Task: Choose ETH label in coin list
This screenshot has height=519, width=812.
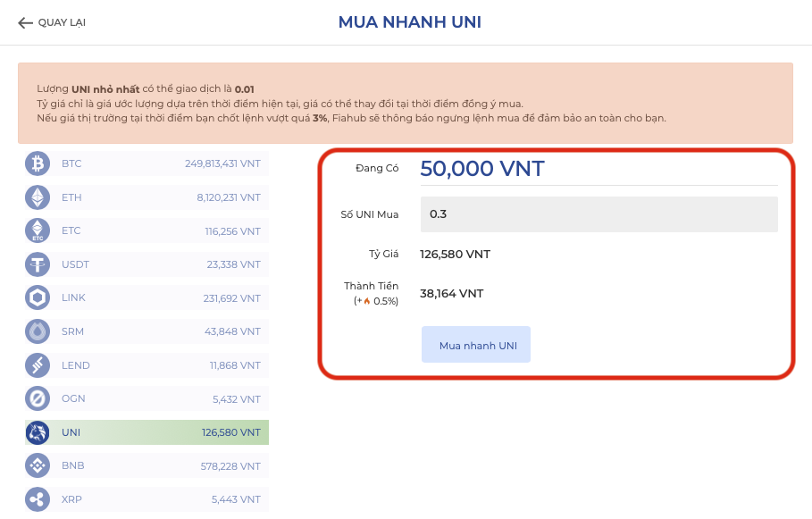Action: [71, 197]
